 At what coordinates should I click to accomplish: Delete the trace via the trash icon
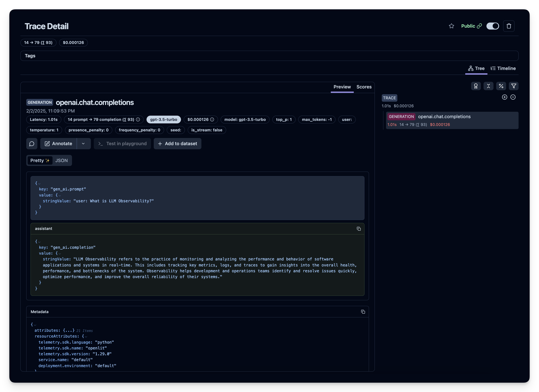[x=509, y=26]
